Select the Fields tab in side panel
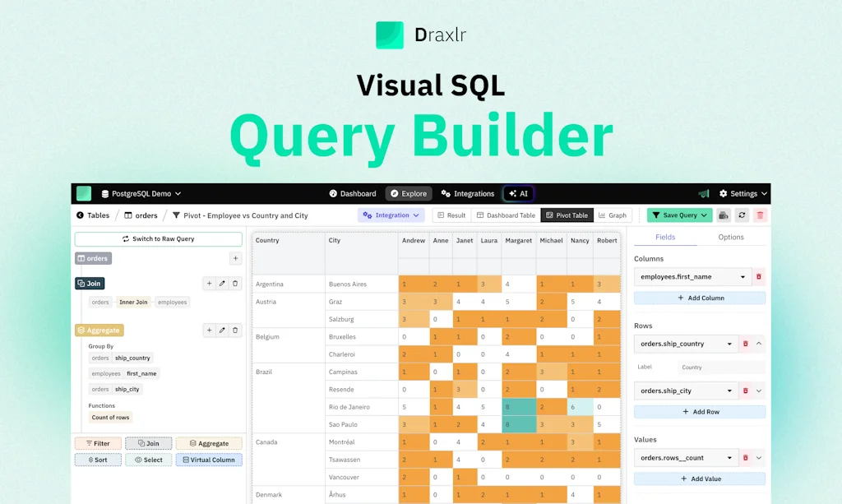Image resolution: width=842 pixels, height=504 pixels. (665, 237)
